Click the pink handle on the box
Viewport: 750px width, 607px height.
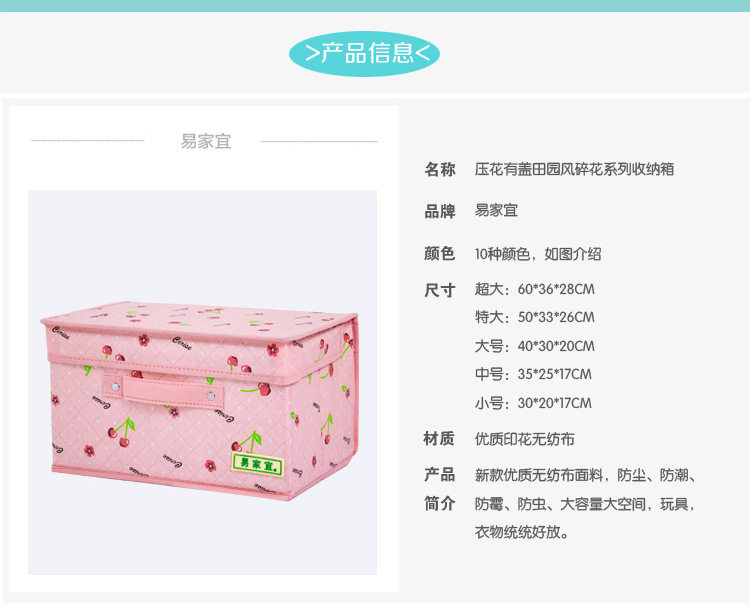pyautogui.click(x=164, y=390)
